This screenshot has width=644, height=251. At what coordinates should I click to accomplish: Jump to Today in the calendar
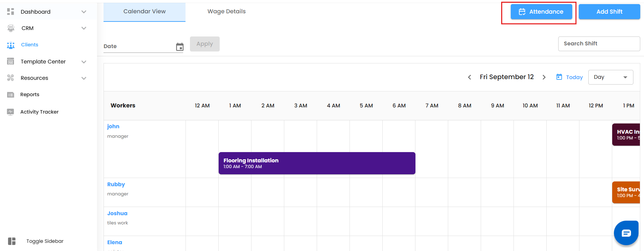coord(570,77)
